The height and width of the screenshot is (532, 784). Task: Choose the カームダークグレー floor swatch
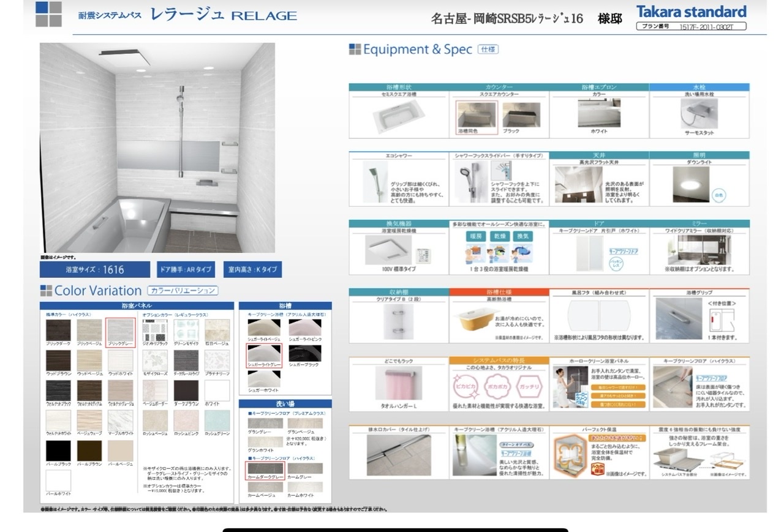pyautogui.click(x=265, y=468)
